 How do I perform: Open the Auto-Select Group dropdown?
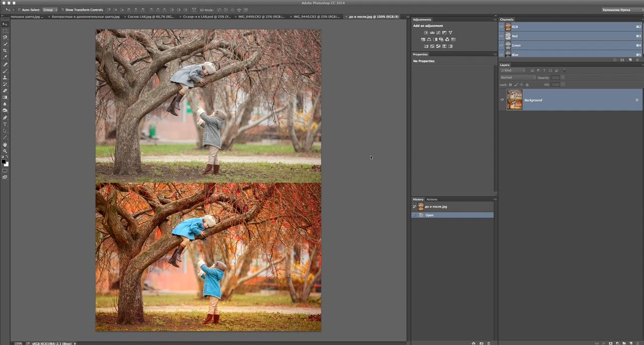pos(49,10)
